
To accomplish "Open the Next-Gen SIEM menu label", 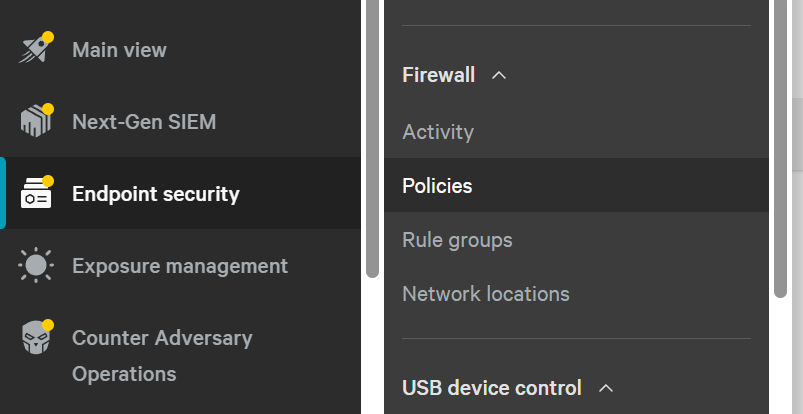I will (x=144, y=122).
